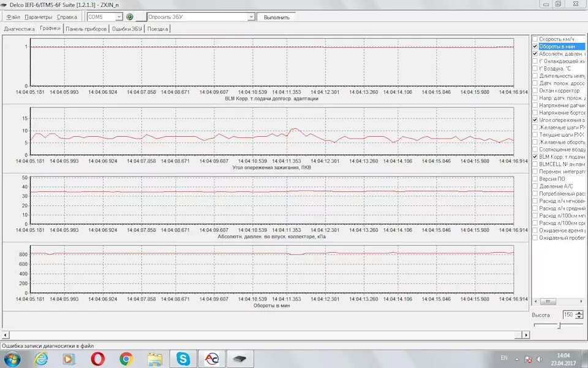The height and width of the screenshot is (368, 588).
Task: Click the Угол опережения зажигания graph
Action: click(272, 131)
